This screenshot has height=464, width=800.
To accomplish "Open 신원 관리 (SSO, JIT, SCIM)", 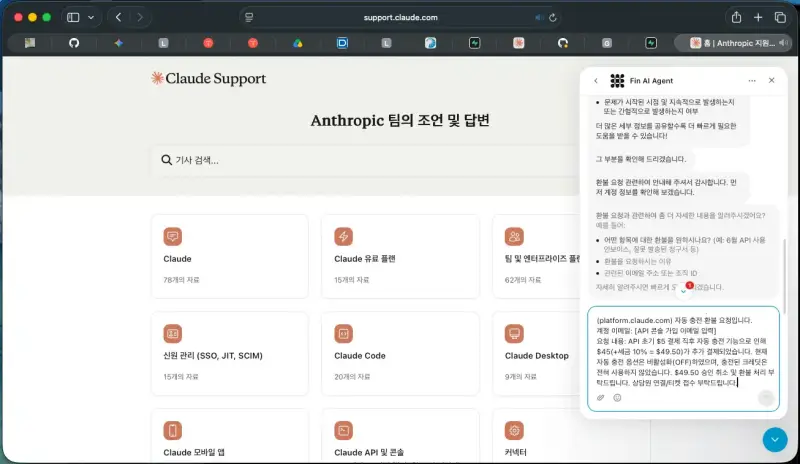I will pyautogui.click(x=230, y=353).
